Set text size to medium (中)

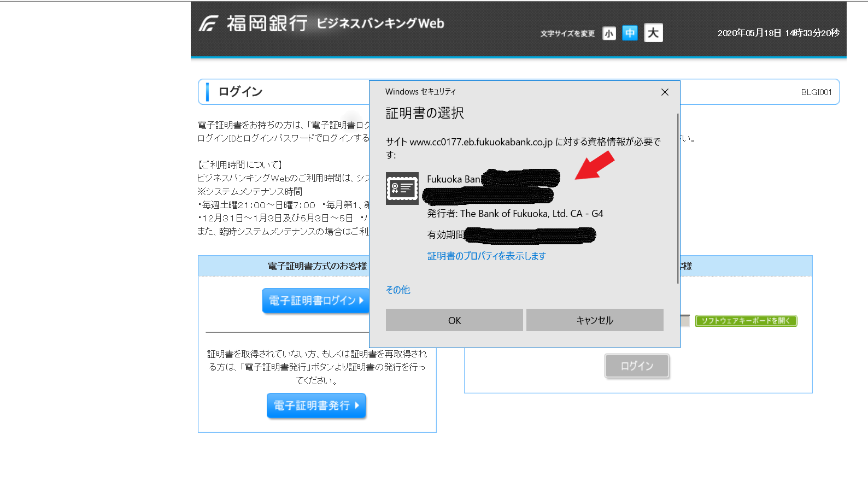pyautogui.click(x=630, y=33)
